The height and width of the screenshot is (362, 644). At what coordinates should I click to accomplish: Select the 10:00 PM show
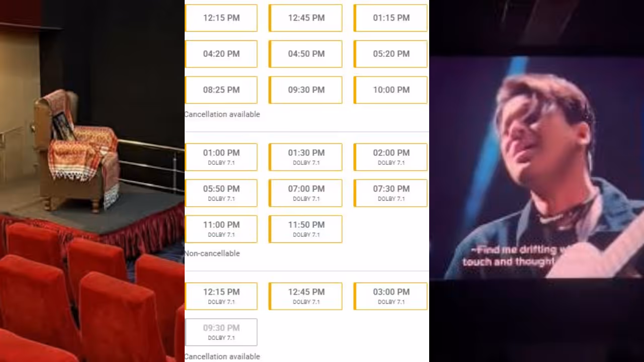(x=391, y=90)
